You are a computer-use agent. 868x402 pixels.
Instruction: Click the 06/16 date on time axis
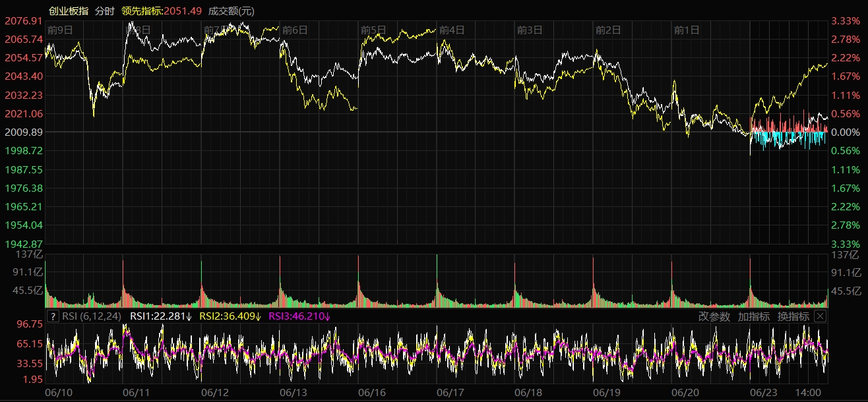click(x=372, y=392)
